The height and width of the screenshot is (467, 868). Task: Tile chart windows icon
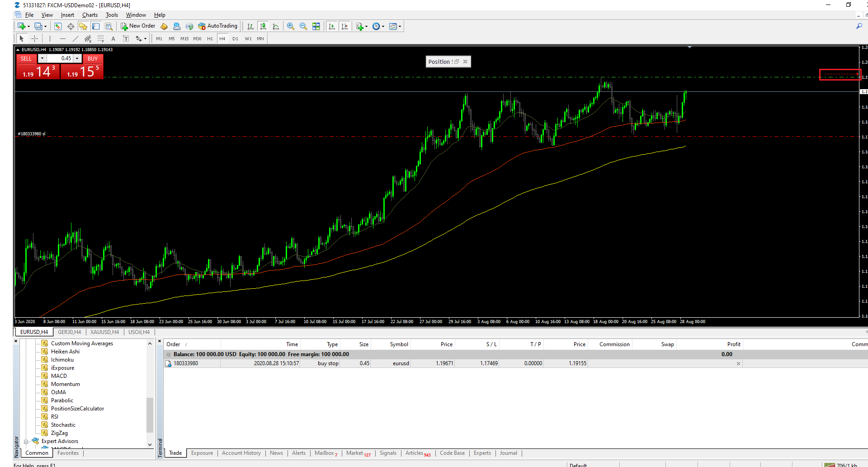[316, 26]
